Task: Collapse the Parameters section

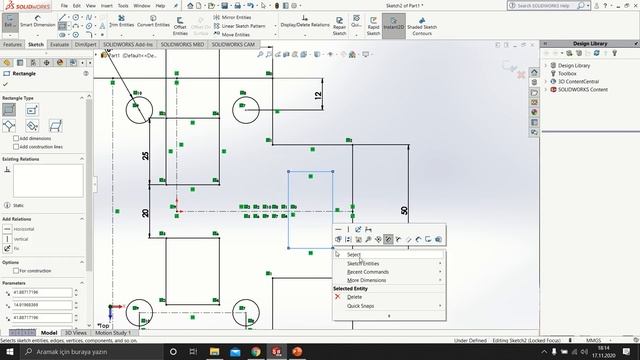Action: 82,283
